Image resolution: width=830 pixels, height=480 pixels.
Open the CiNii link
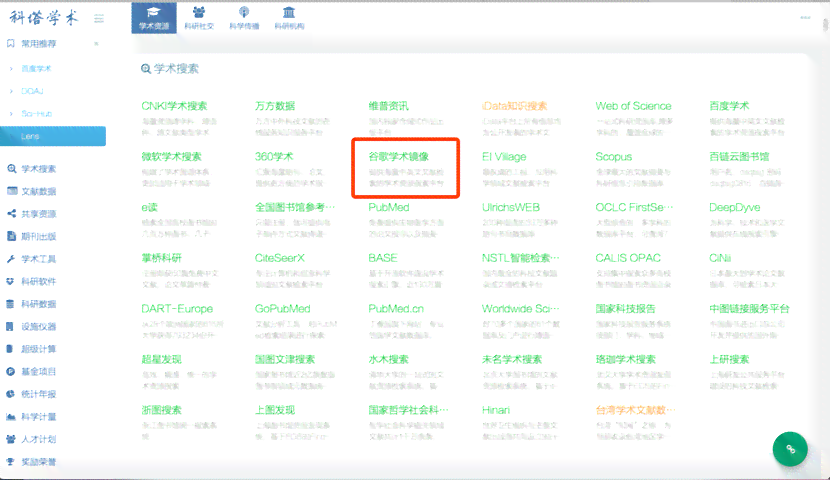click(720, 258)
